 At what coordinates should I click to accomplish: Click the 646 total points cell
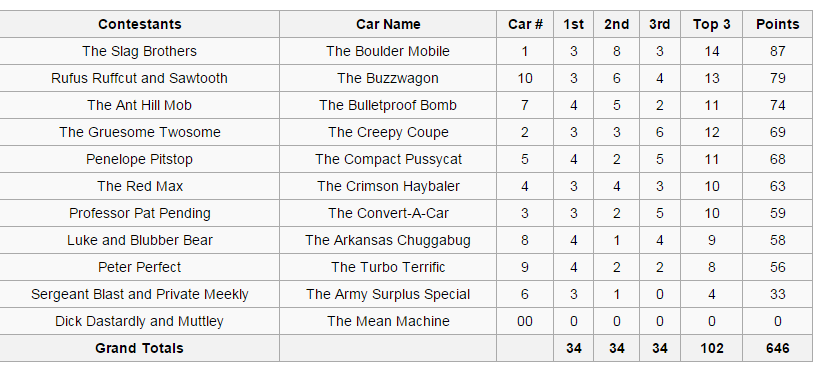[x=777, y=348]
